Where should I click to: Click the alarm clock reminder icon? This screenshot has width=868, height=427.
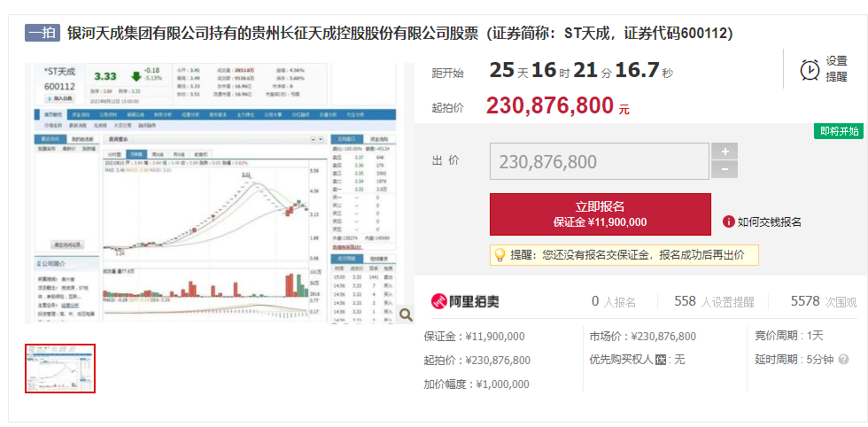[810, 70]
